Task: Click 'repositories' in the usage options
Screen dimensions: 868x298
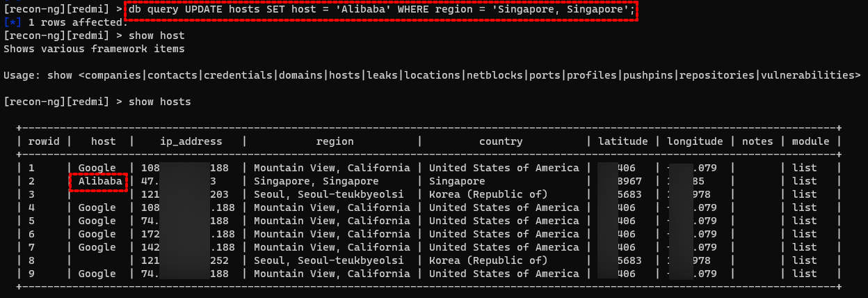Action: click(716, 75)
